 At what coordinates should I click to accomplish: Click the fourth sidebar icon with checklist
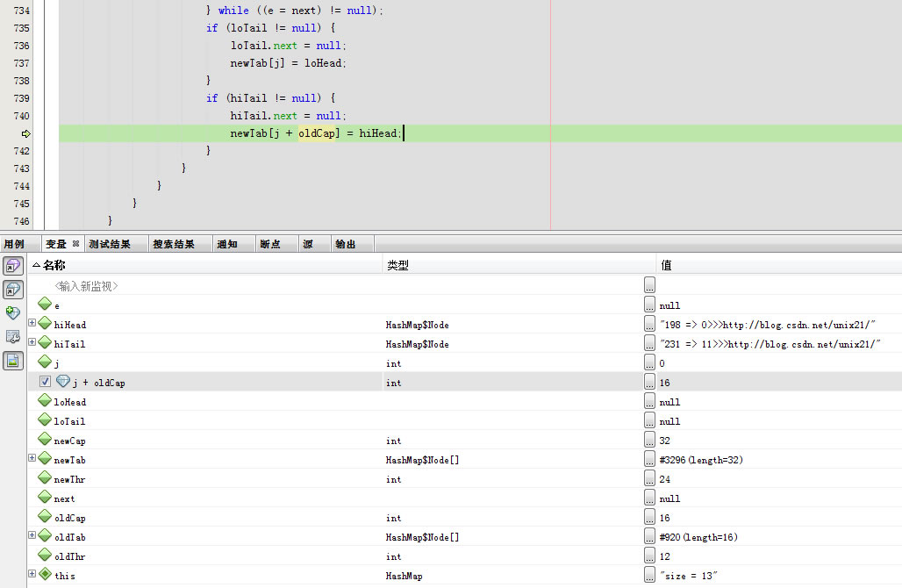pos(12,337)
